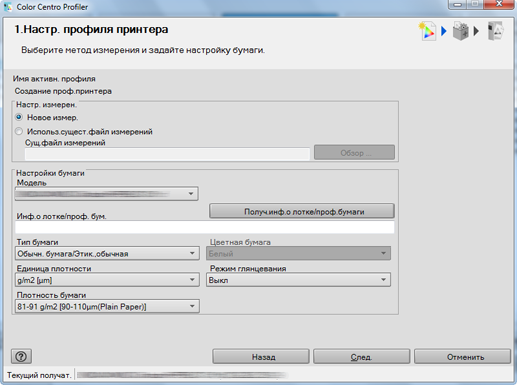Proceed with the 'След.' button
This screenshot has height=385, width=517.
[x=361, y=357]
